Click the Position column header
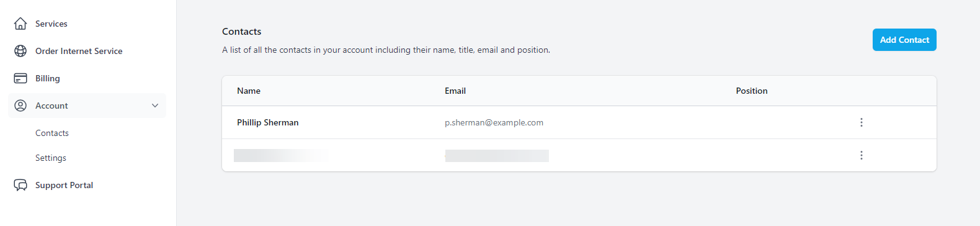The image size is (980, 226). point(752,91)
